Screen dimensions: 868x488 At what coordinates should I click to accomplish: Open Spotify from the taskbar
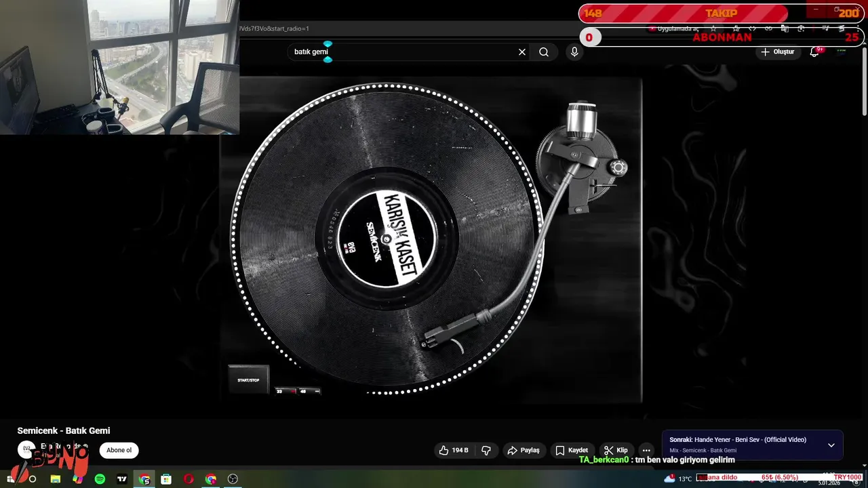[100, 479]
